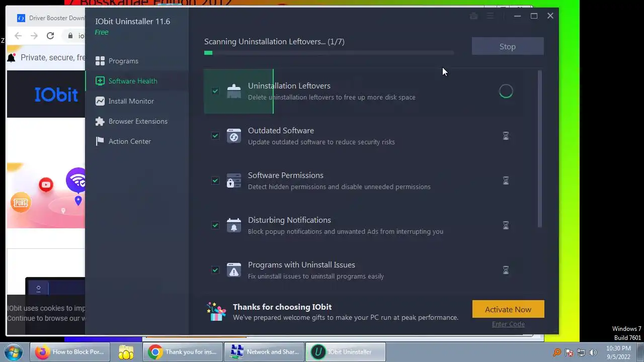Screen dimensions: 644x362
Task: Click the Activate Now button
Action: (508, 309)
